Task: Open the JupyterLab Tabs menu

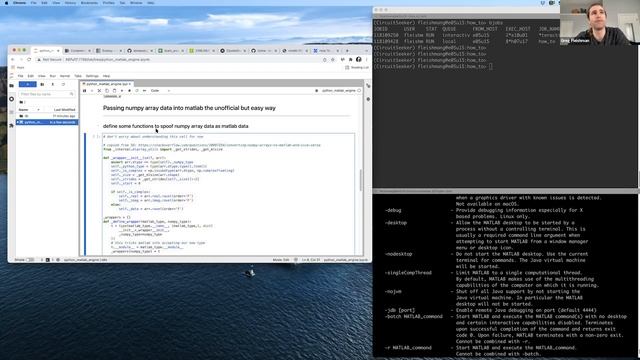Action: 78,76
